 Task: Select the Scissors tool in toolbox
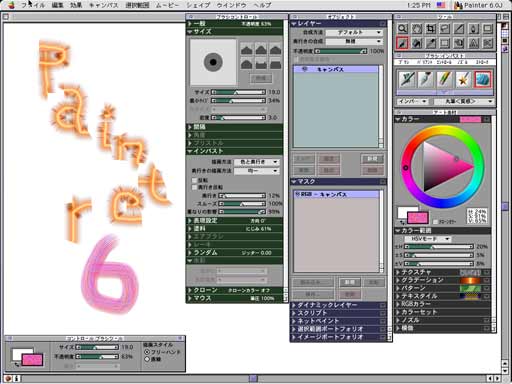tap(488, 43)
